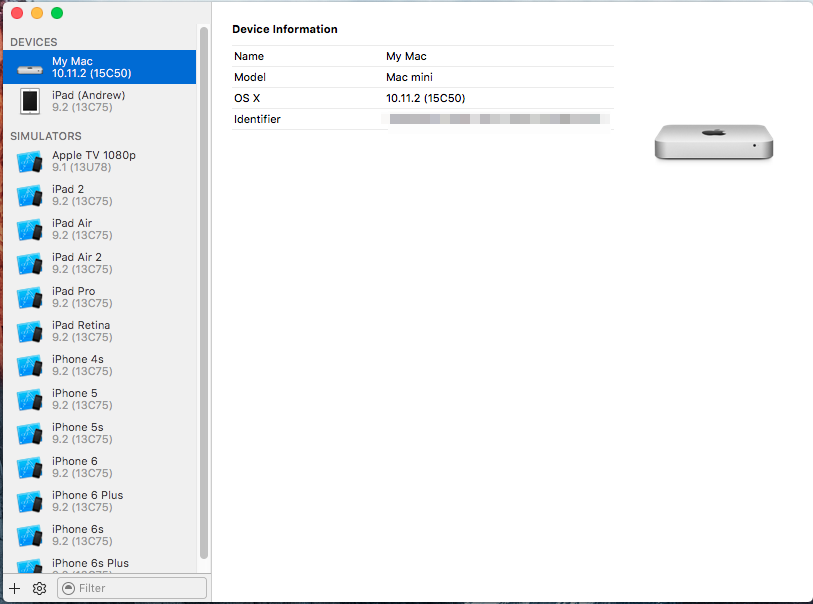Click the iPhone 5 simulator icon
Viewport: 813px width, 604px height.
pyautogui.click(x=30, y=399)
